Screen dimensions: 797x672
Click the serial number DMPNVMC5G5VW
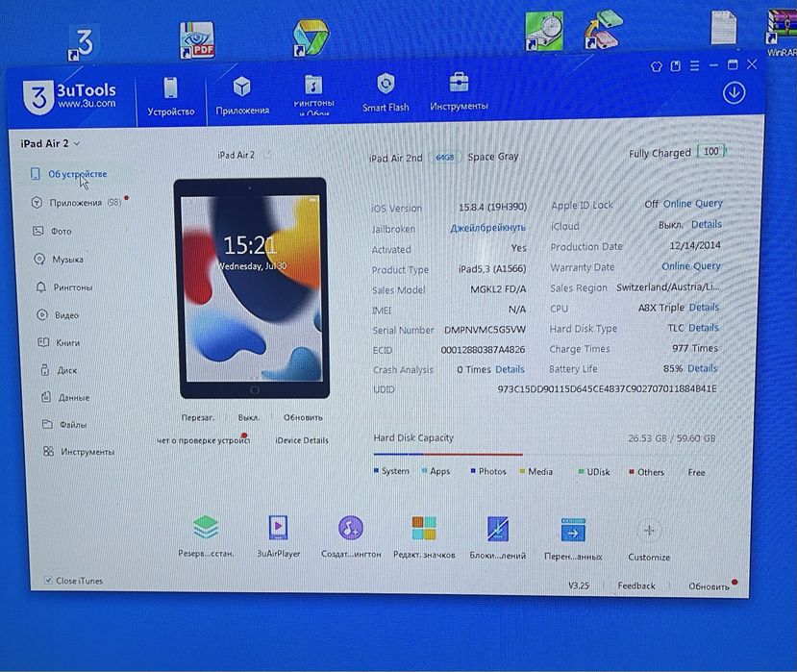point(485,330)
